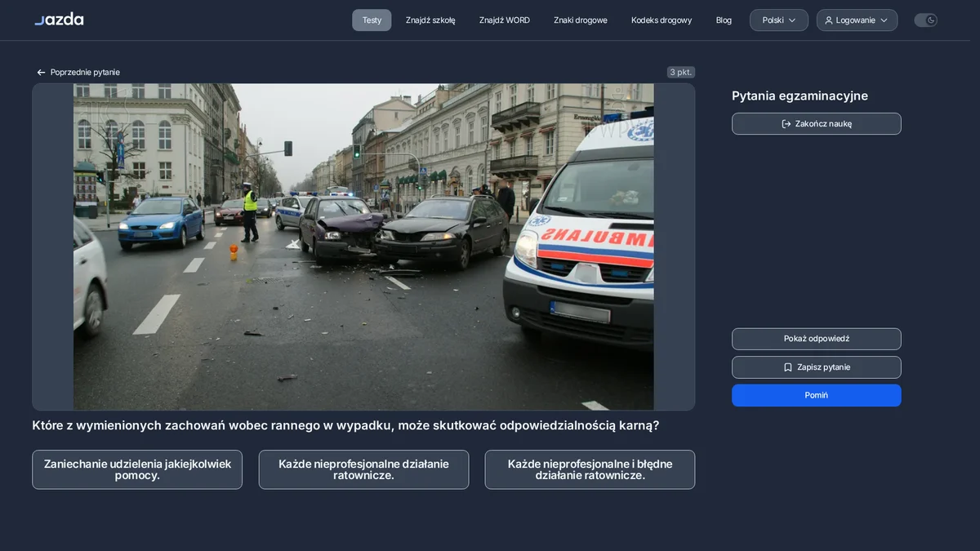Image resolution: width=980 pixels, height=551 pixels.
Task: Select answer Zaniechanie udzielenia jakiejkolwiek pomocy
Action: pos(137,469)
